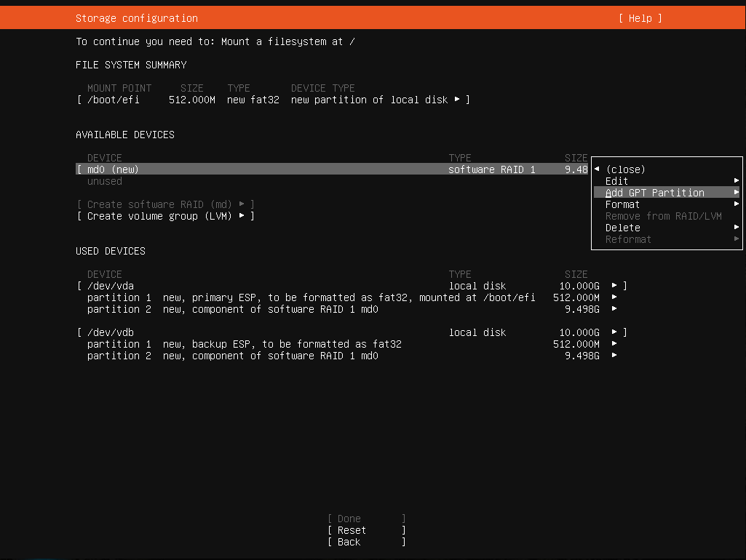The width and height of the screenshot is (746, 560).
Task: Close the md0 popup via (close)
Action: click(625, 169)
